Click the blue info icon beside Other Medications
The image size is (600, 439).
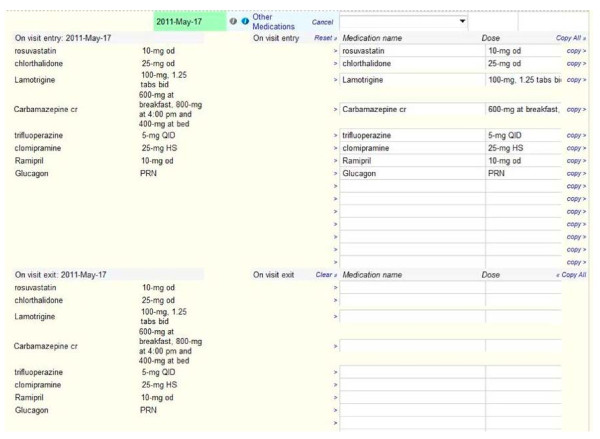click(245, 21)
